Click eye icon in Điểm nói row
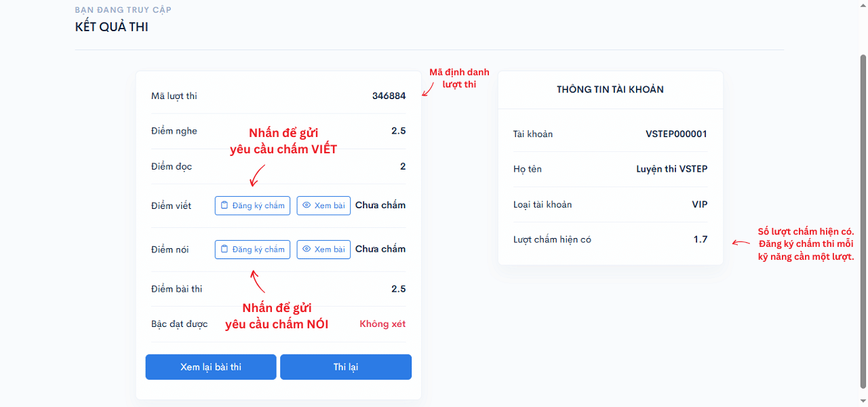The image size is (868, 407). [307, 250]
